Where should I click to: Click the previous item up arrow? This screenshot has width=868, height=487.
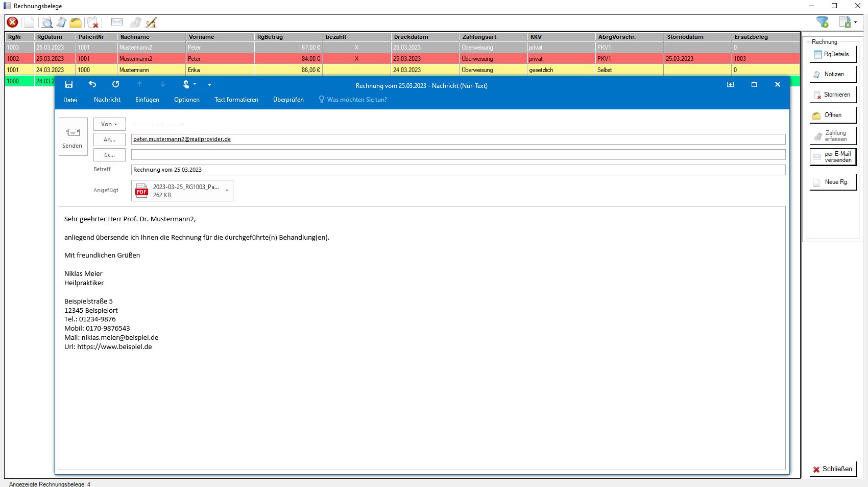coord(139,84)
